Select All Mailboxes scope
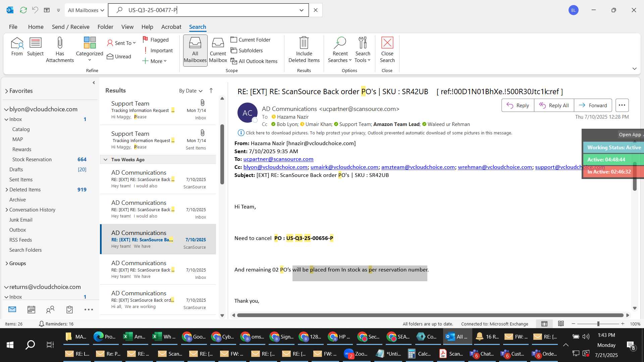This screenshot has height=362, width=644. point(195,50)
